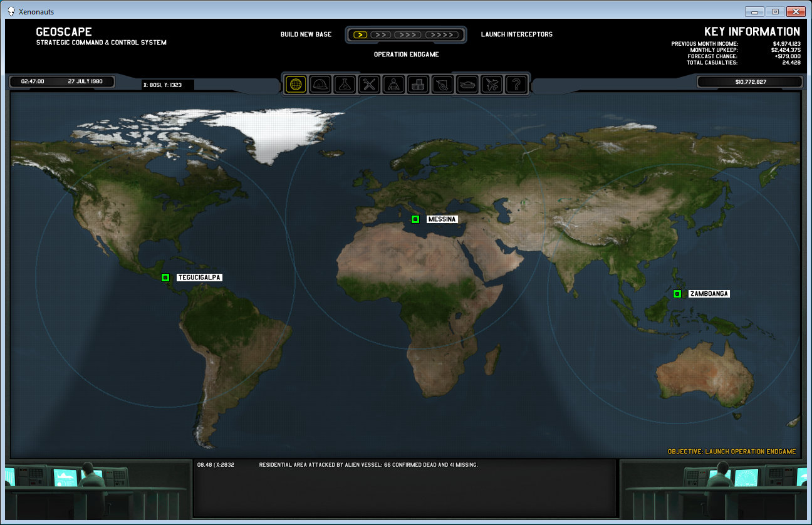Viewport: 812px width, 525px height.
Task: Click the Geoscape title text
Action: tap(64, 32)
